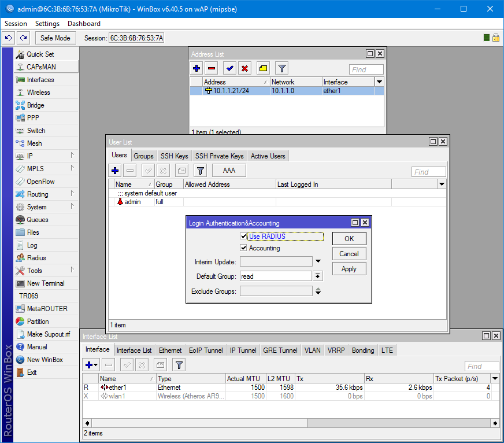Click the Redo arrow in the toolbar
This screenshot has height=443, width=504.
(x=24, y=38)
